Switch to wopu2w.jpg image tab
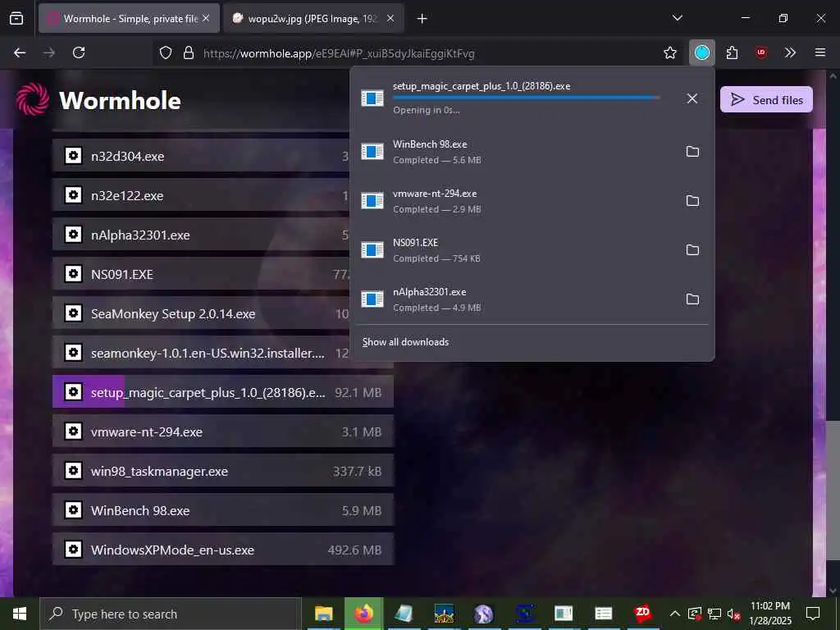This screenshot has height=630, width=840. pyautogui.click(x=313, y=18)
